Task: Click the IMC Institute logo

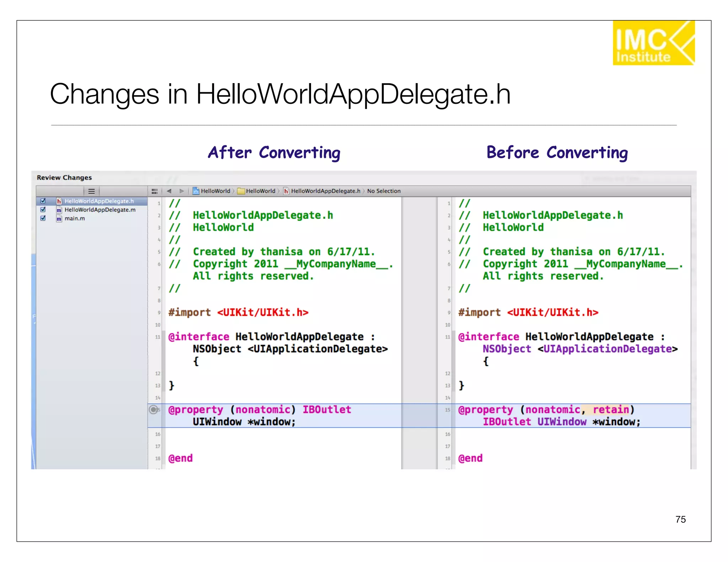Action: click(x=654, y=43)
